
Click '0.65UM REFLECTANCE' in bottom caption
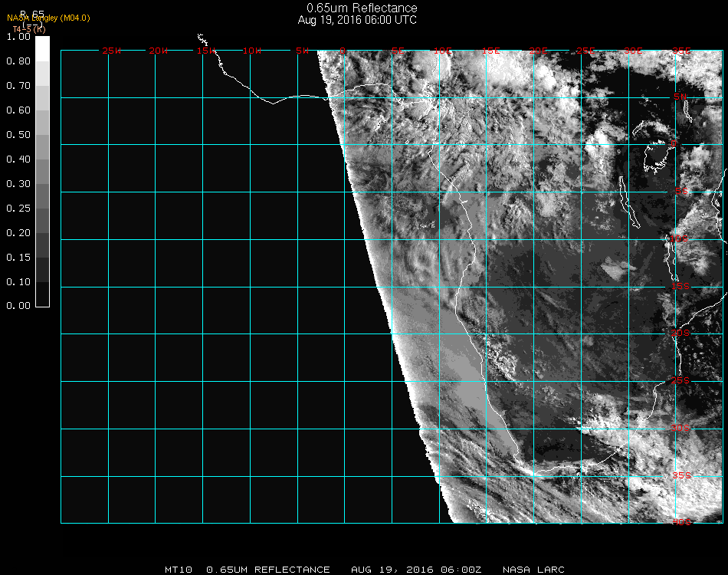[268, 570]
